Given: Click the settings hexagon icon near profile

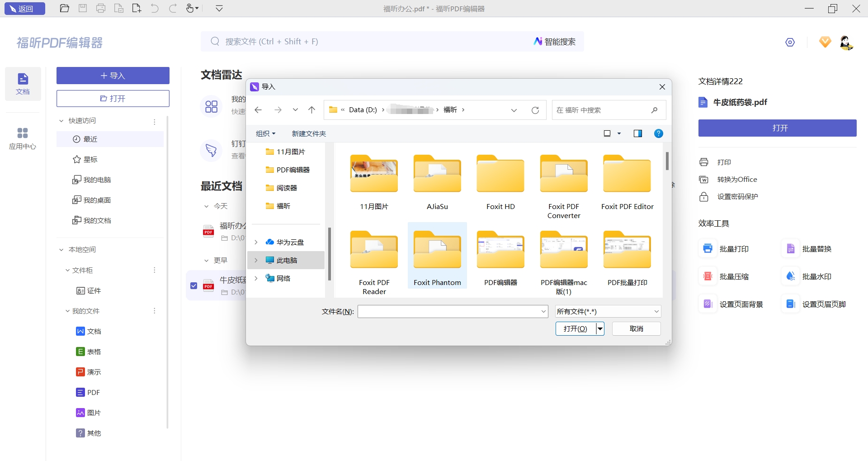Looking at the screenshot, I should pos(790,42).
